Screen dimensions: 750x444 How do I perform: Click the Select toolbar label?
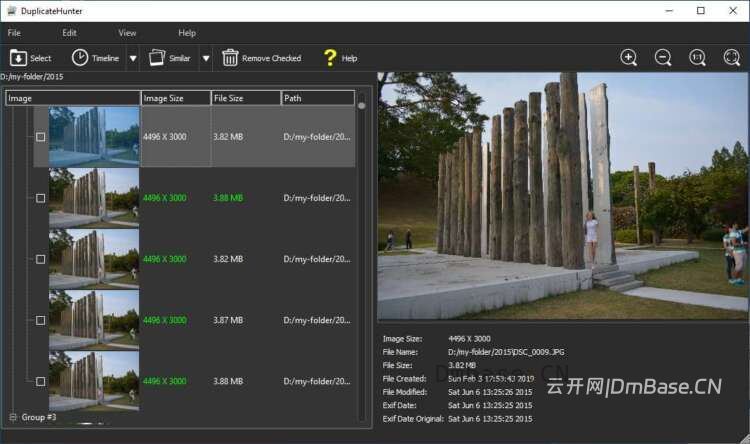tap(41, 58)
